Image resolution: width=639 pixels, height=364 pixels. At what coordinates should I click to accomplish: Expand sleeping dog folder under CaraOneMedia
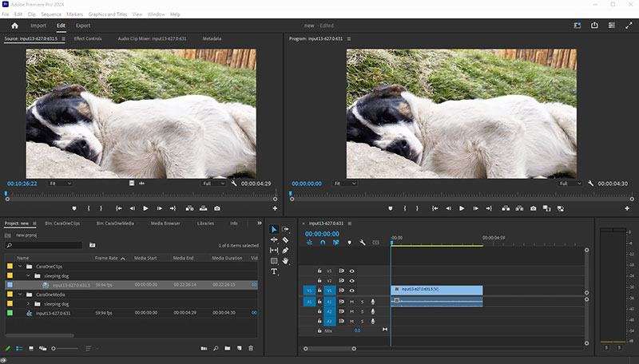pos(28,304)
